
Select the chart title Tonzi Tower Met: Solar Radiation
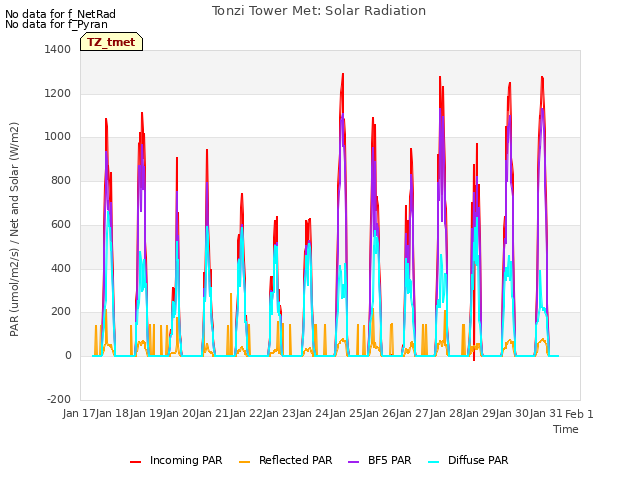click(x=319, y=11)
